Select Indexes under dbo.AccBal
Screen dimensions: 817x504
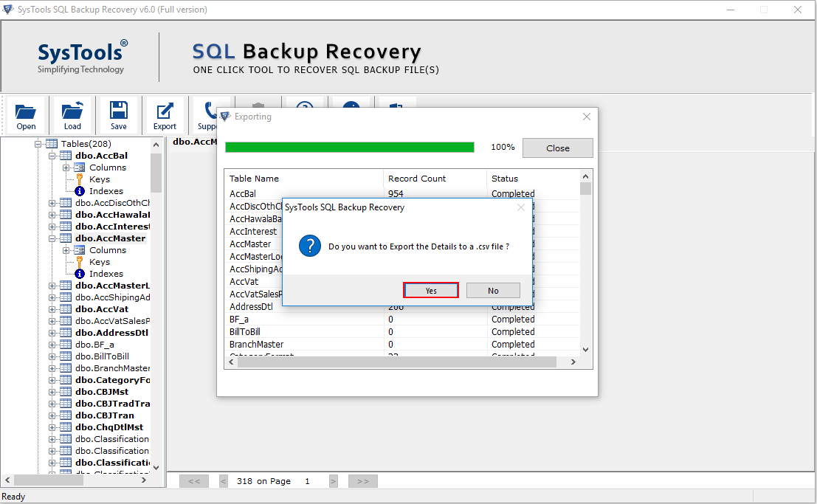pyautogui.click(x=106, y=191)
